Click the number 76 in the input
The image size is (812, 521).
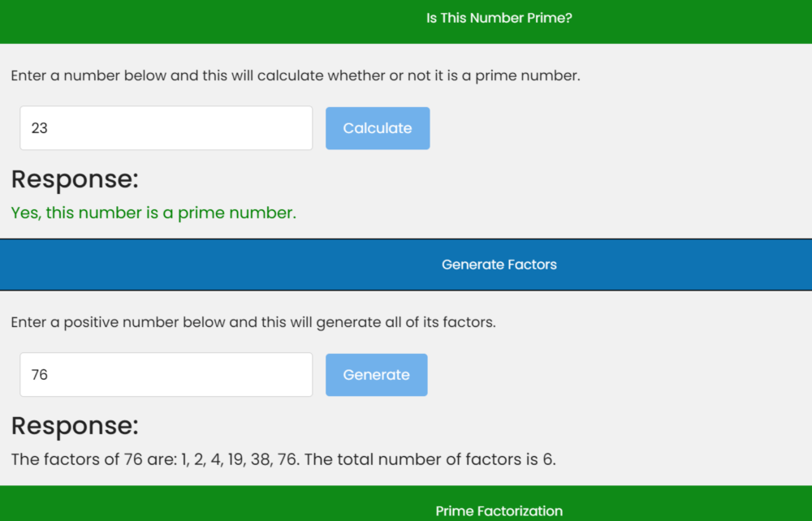click(39, 374)
